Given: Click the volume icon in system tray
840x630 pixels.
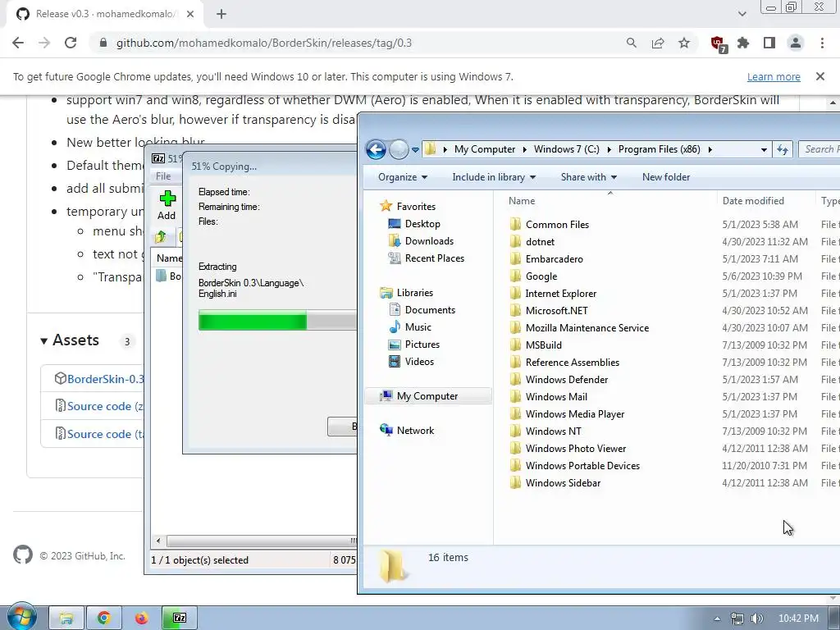Looking at the screenshot, I should 756,619.
